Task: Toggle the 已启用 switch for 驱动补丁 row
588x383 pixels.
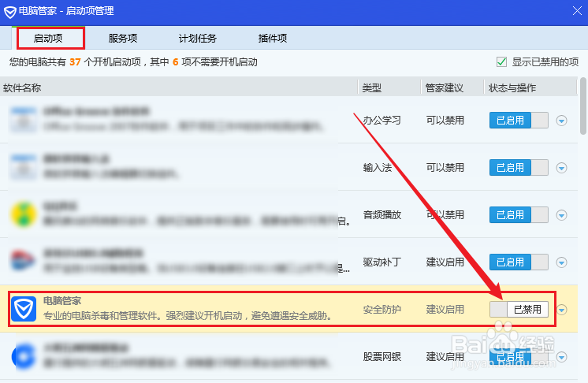Action: pyautogui.click(x=519, y=262)
